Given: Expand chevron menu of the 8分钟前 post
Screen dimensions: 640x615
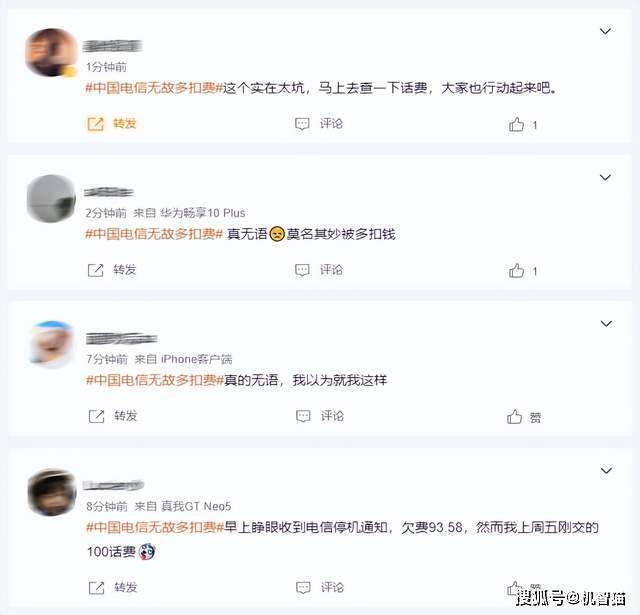Looking at the screenshot, I should pyautogui.click(x=606, y=470).
